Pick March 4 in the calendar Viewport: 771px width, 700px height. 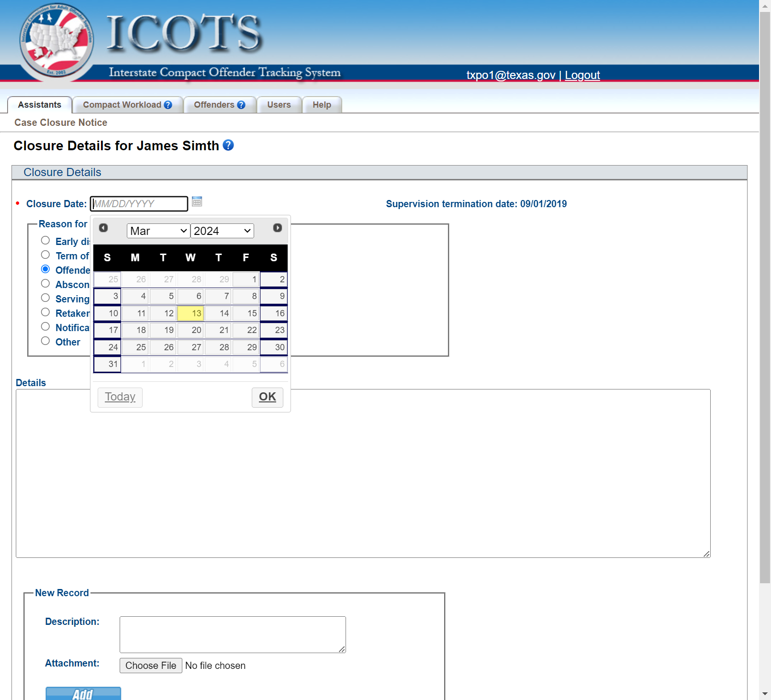coord(135,296)
